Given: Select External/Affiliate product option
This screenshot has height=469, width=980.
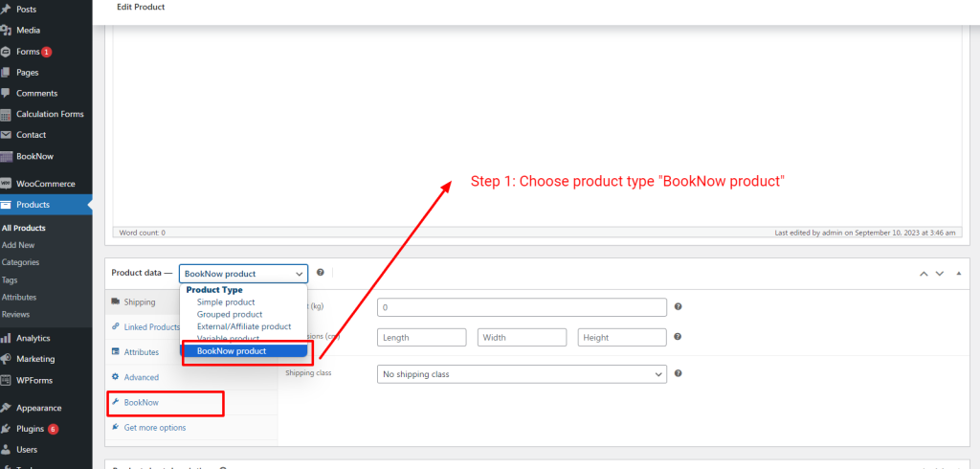Looking at the screenshot, I should click(x=244, y=326).
